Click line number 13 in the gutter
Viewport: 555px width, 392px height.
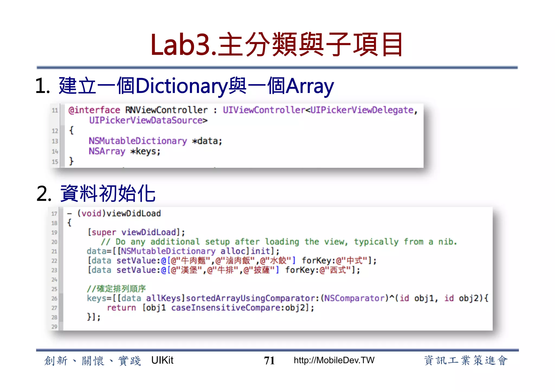(55, 141)
